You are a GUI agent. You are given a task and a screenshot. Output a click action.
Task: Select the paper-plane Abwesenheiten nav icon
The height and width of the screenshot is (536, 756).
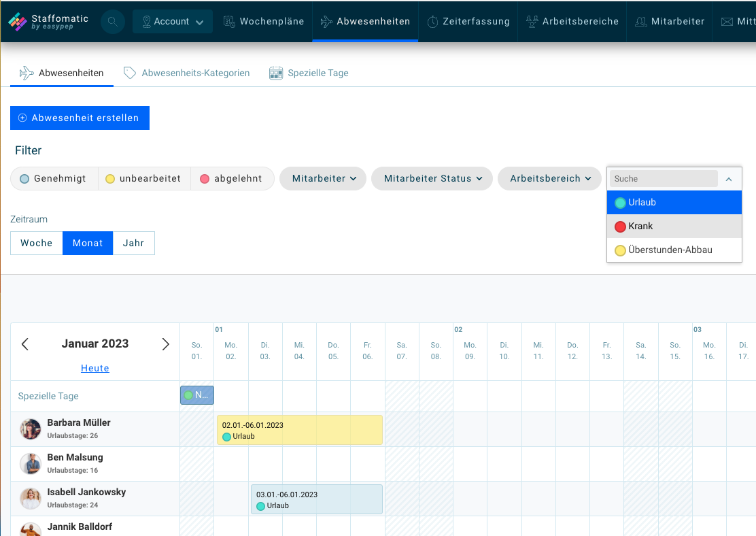pos(326,21)
